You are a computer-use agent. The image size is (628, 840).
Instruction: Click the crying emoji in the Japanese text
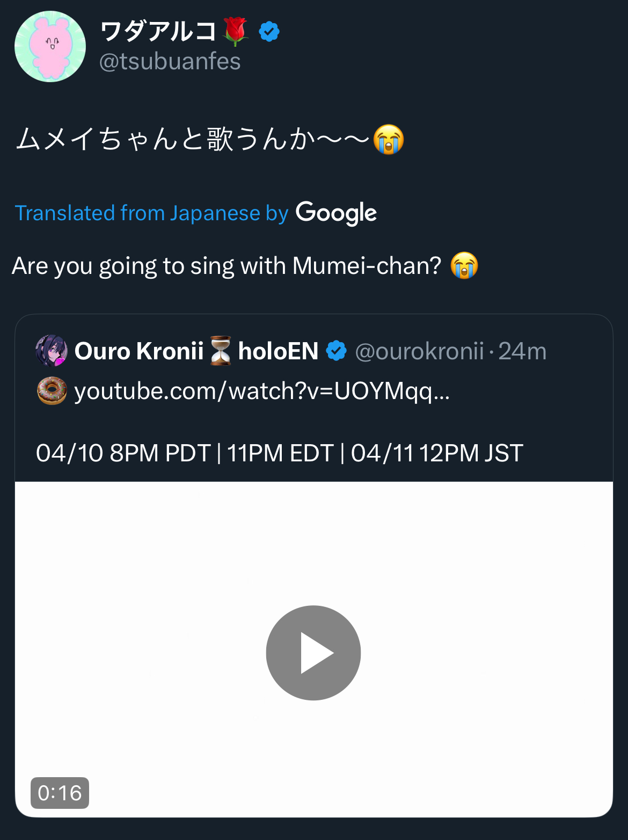pyautogui.click(x=389, y=139)
